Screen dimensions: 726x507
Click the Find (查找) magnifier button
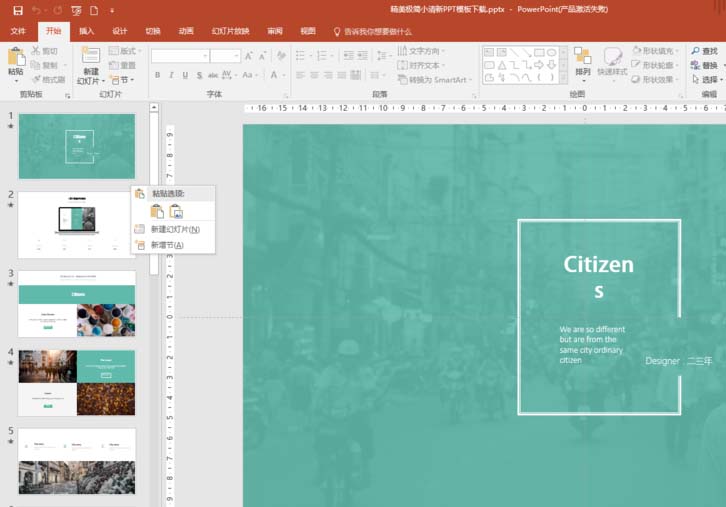[x=702, y=50]
